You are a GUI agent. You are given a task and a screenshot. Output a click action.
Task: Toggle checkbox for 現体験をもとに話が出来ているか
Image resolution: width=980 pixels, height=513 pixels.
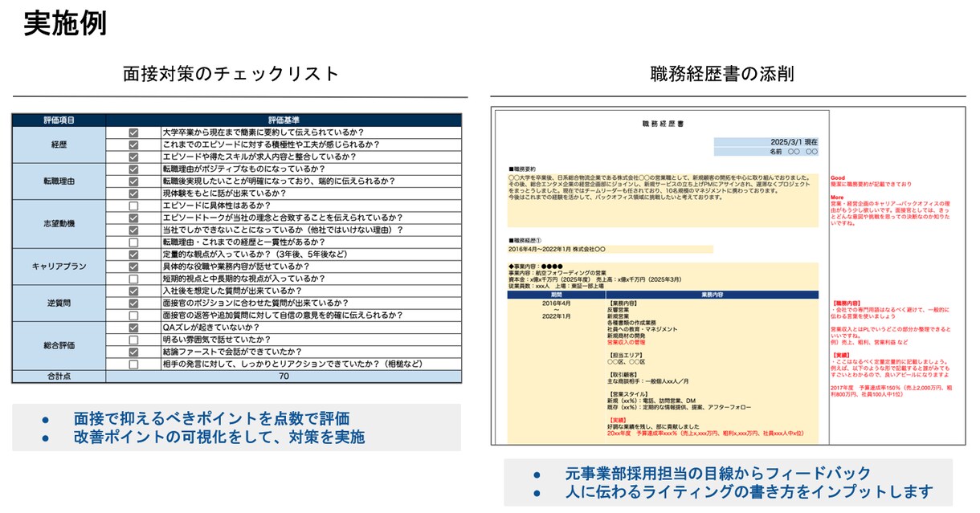133,193
